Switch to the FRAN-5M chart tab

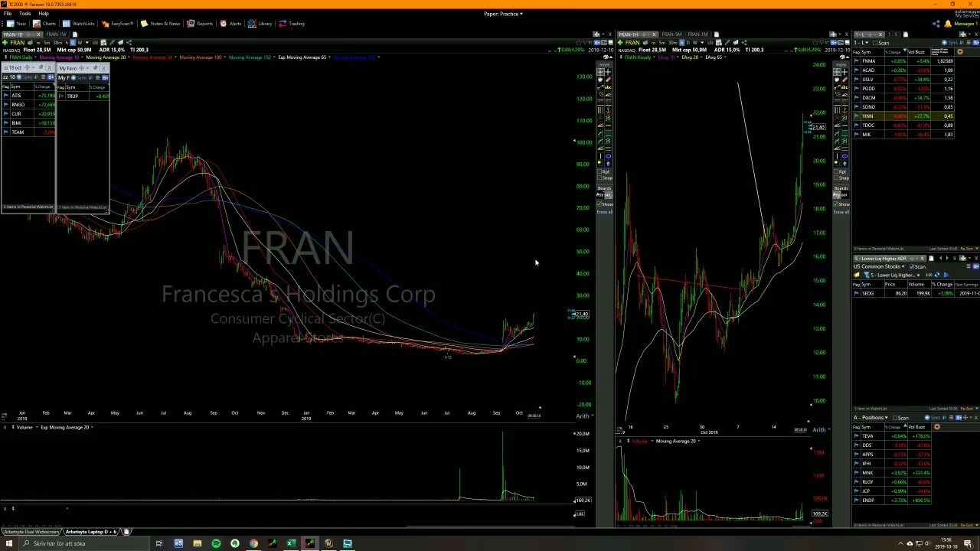(x=672, y=34)
